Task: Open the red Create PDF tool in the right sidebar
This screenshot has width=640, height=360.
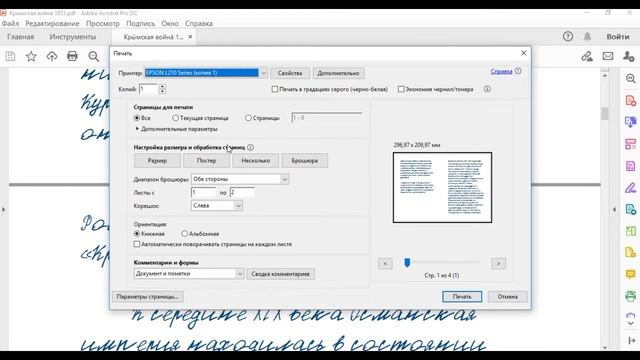Action: [x=631, y=100]
